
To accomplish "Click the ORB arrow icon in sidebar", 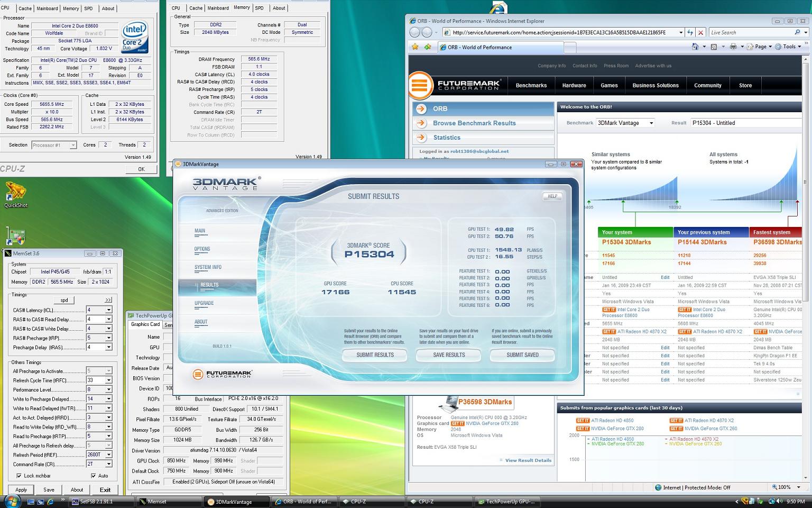I will click(x=421, y=108).
